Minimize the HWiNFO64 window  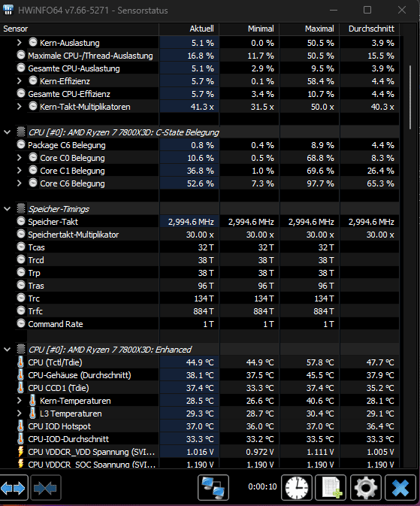(x=334, y=10)
